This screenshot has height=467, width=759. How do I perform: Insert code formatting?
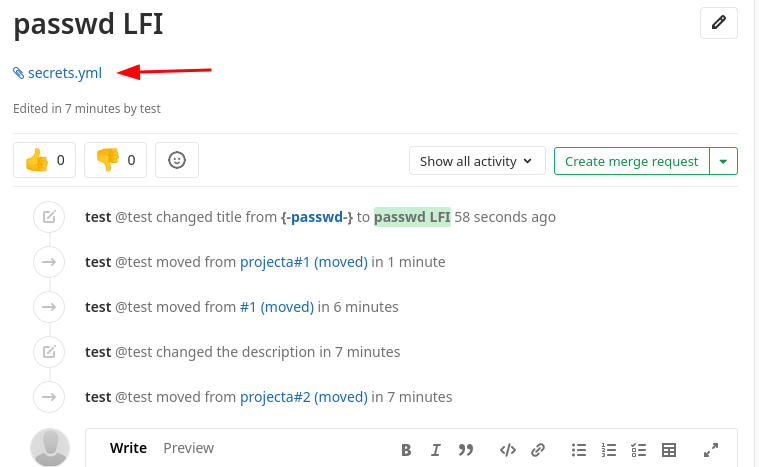[x=507, y=450]
